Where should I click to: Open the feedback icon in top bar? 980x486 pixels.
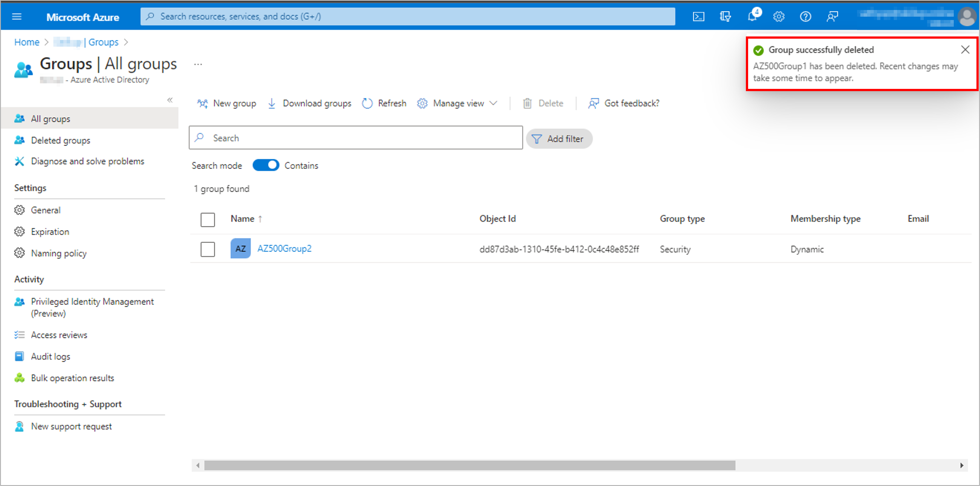[x=832, y=16]
